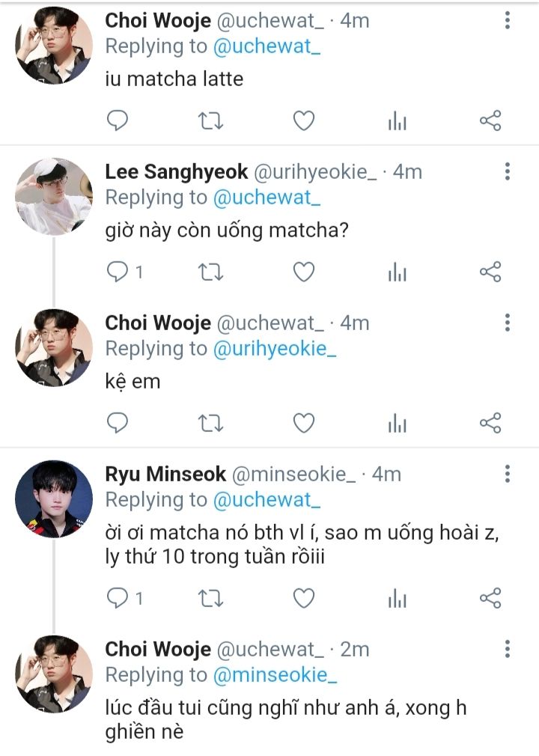The height and width of the screenshot is (756, 539).
Task: Like the "iu matcha latte" tweet
Action: click(x=303, y=121)
